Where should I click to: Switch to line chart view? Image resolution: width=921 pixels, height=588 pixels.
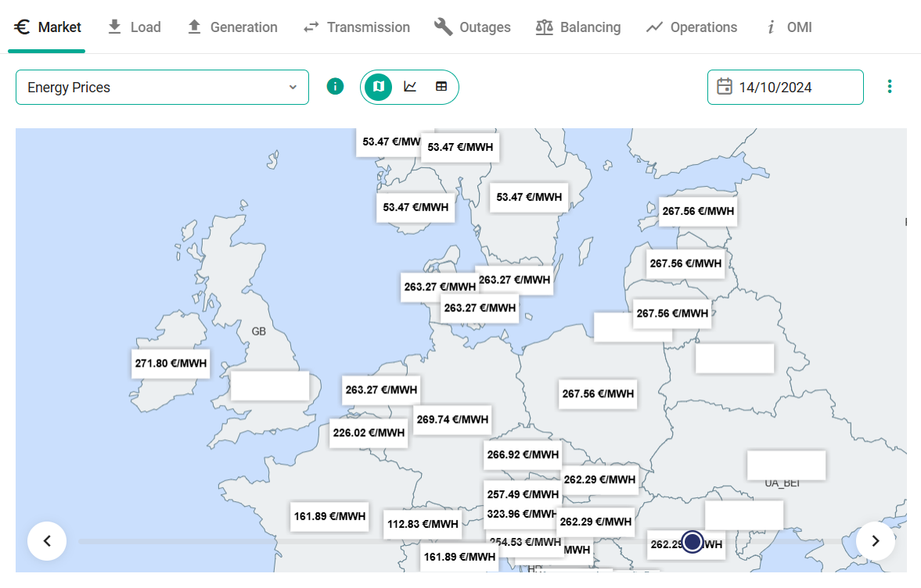tap(410, 87)
